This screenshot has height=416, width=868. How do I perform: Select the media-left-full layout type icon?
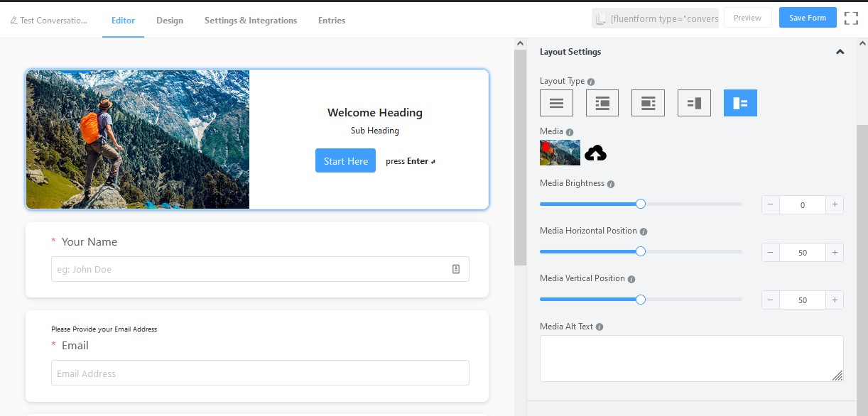coord(740,103)
